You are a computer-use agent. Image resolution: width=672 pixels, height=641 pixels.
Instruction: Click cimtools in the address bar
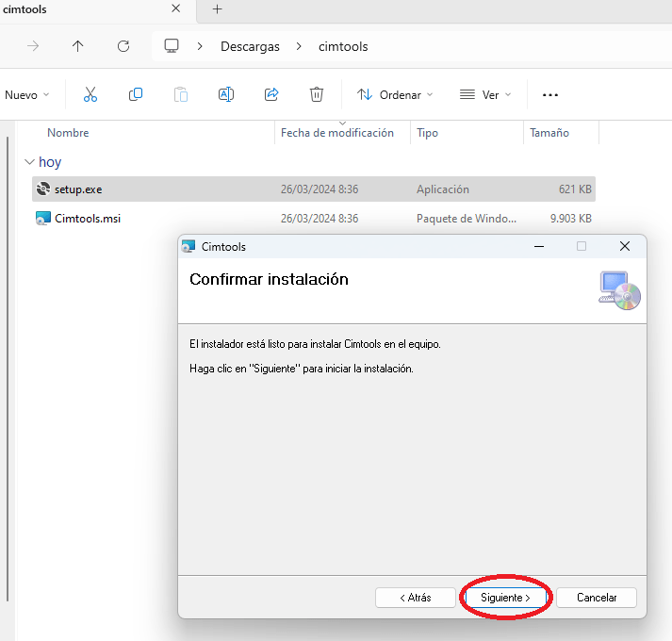pos(343,46)
